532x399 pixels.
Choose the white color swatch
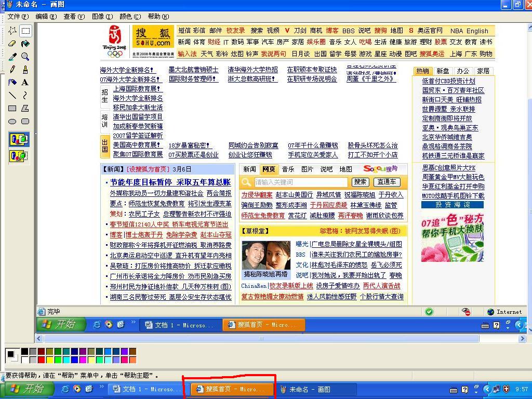[x=25, y=360]
